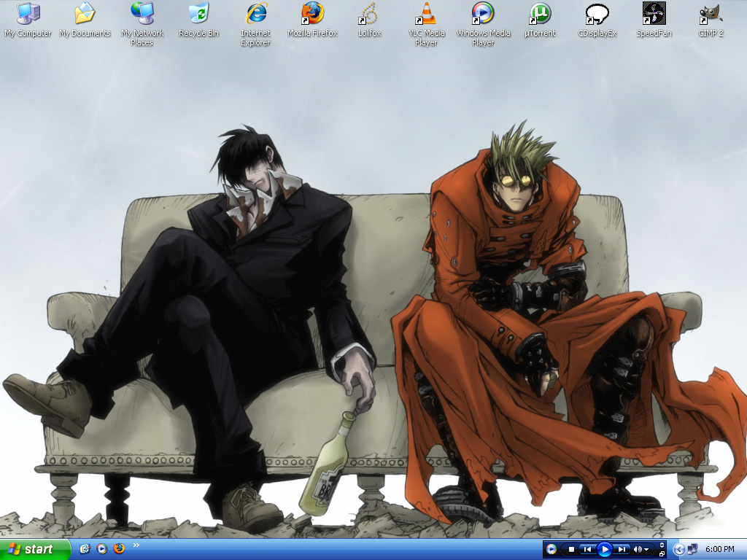Open Windows Media Player desktop shortcut

point(483,24)
